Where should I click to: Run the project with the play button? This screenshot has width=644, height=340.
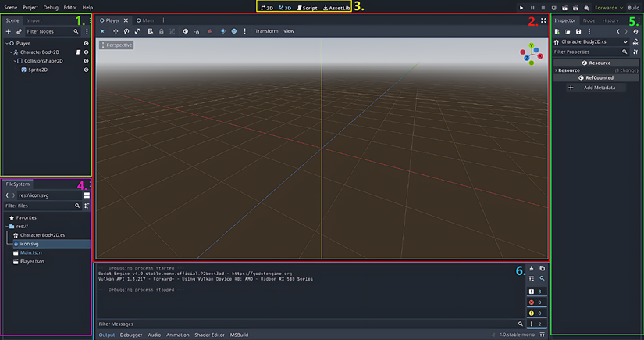click(x=521, y=8)
